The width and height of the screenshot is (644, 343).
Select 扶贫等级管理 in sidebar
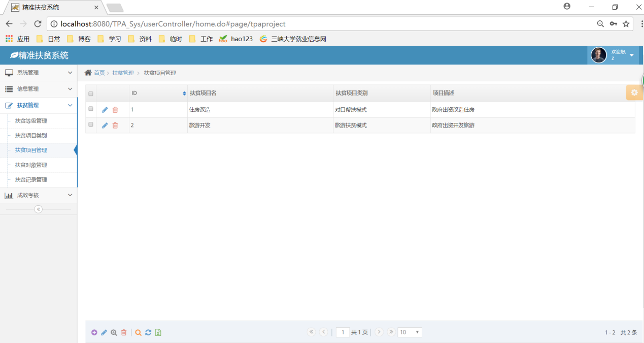pos(31,121)
